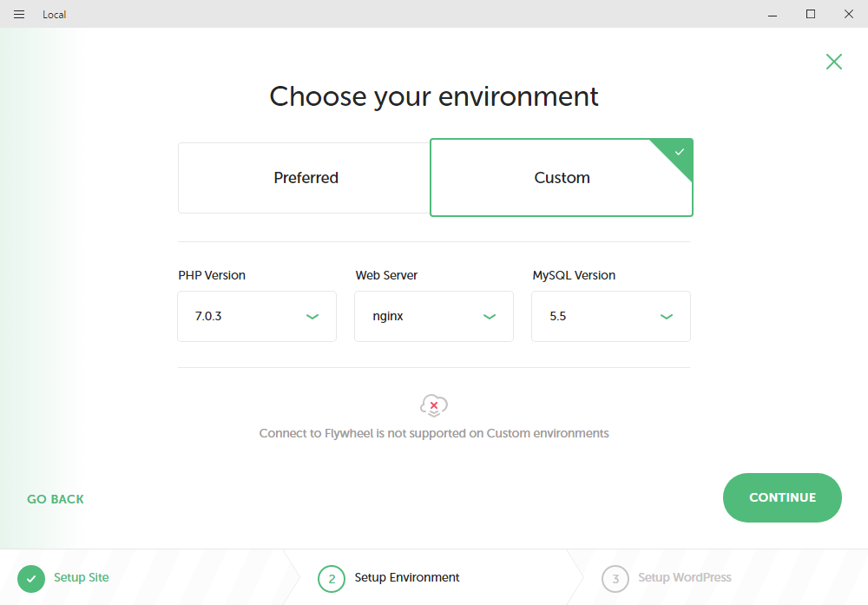Click the step 3 circle icon
This screenshot has width=868, height=605.
click(x=615, y=578)
